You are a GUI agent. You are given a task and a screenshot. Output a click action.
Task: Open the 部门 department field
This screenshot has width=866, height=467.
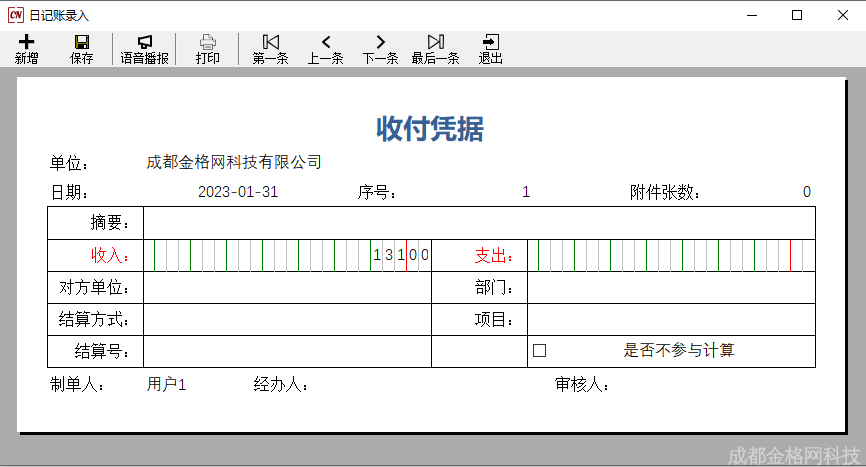[x=670, y=288]
